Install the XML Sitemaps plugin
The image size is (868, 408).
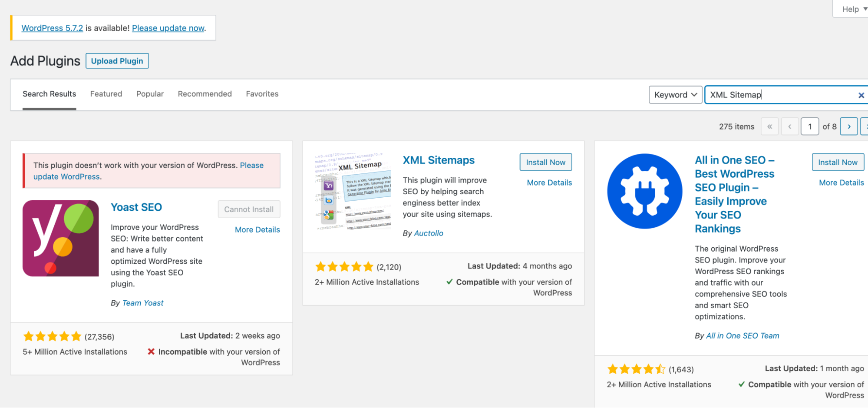[546, 162]
